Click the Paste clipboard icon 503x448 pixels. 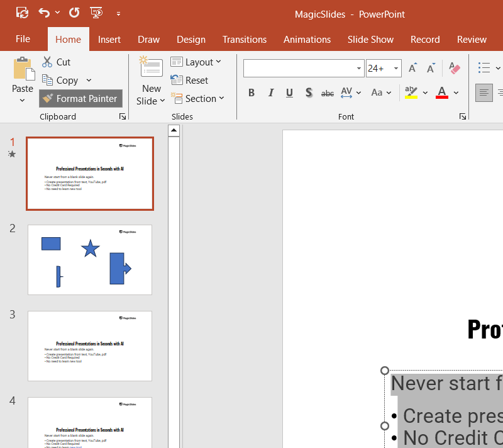23,69
